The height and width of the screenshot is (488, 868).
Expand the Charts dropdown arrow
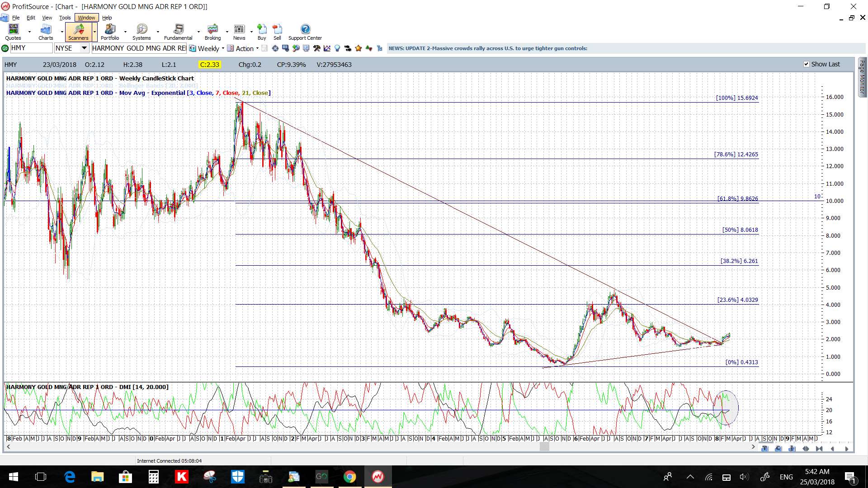(62, 32)
